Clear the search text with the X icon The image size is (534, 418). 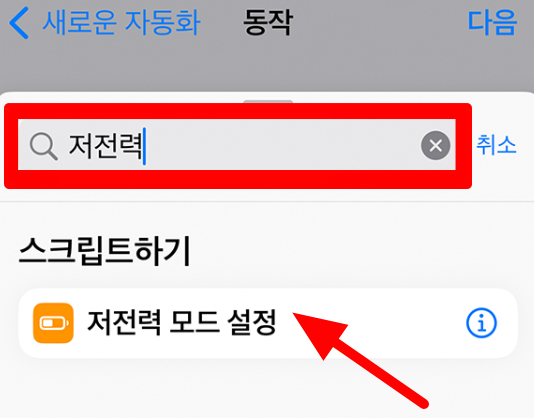pos(435,145)
